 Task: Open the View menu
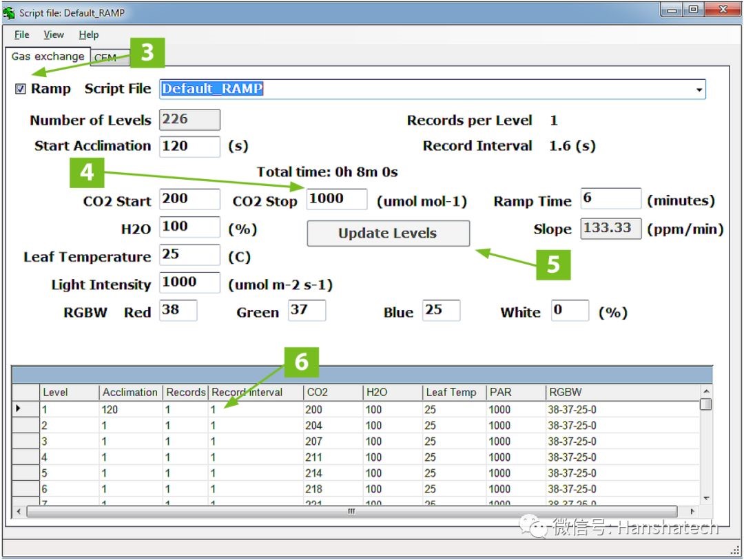tap(54, 34)
